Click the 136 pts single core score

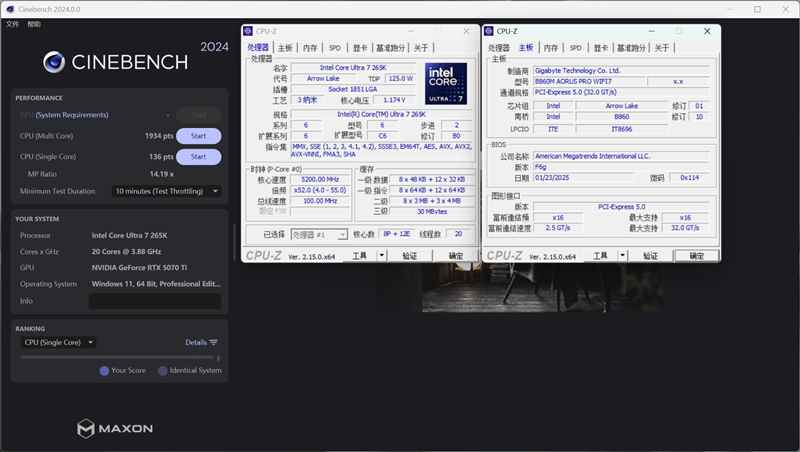[161, 157]
